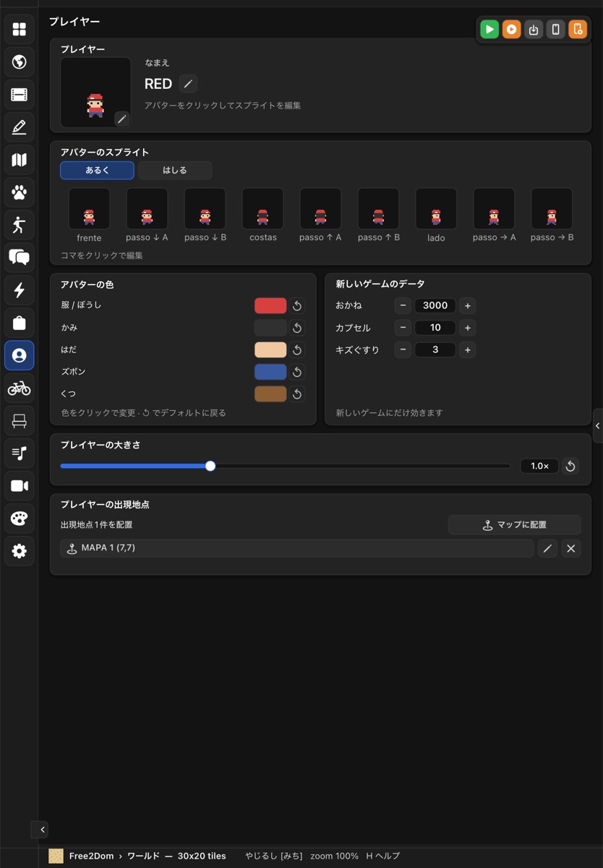Change the dark かみ hair color swatch
603x868 pixels.
pos(270,328)
